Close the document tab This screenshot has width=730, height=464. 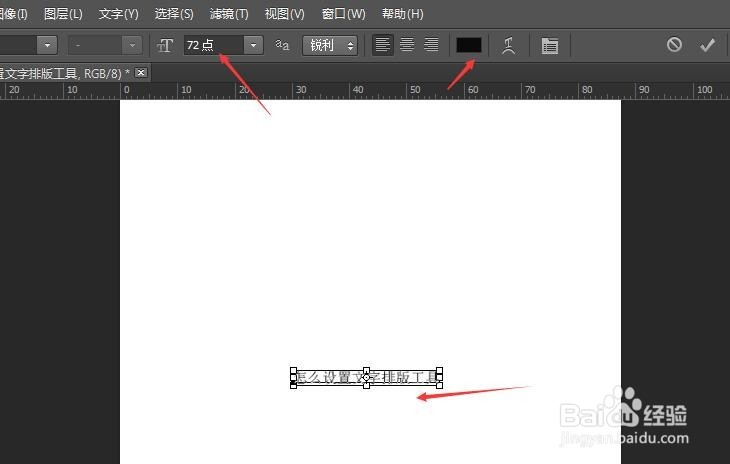(141, 73)
